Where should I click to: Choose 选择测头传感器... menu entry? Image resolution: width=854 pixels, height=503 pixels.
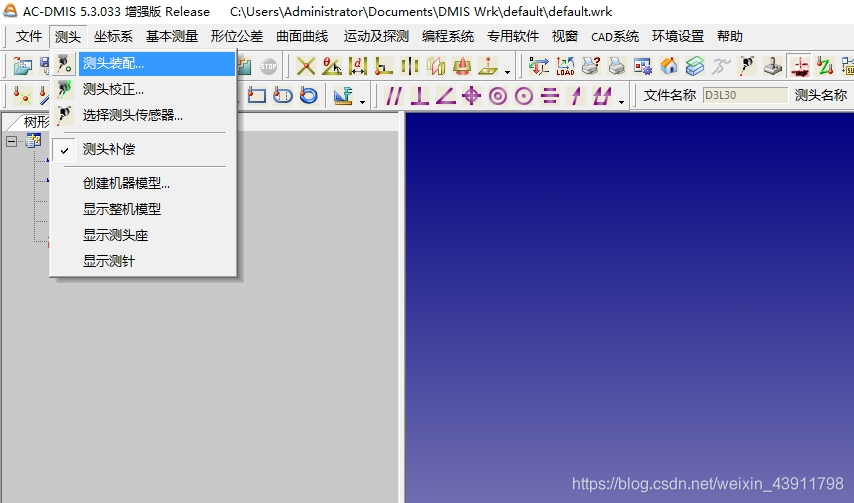[x=144, y=115]
